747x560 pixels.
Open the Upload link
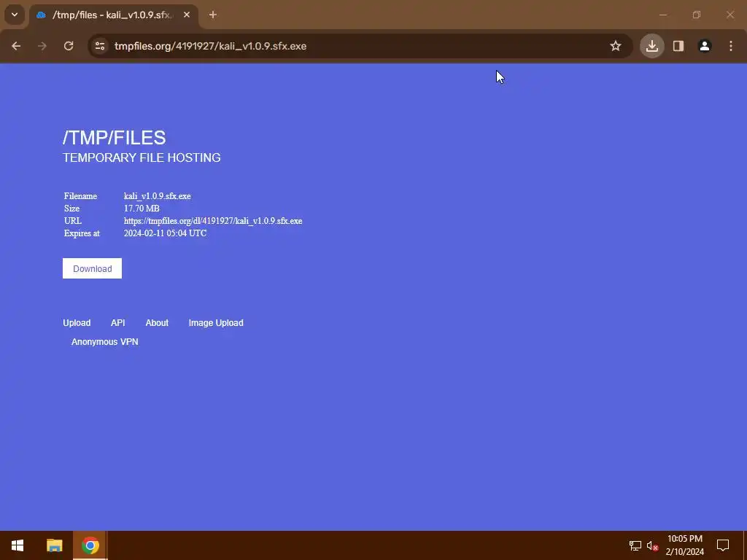[x=77, y=323]
